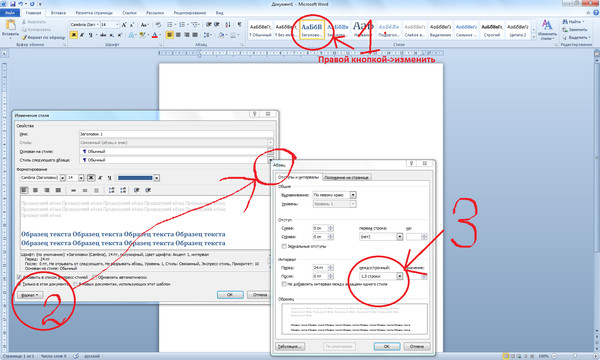Click Increase Indent icon in Modify Style dialog
Image resolution: width=600 pixels, height=360 pixels.
click(x=148, y=190)
